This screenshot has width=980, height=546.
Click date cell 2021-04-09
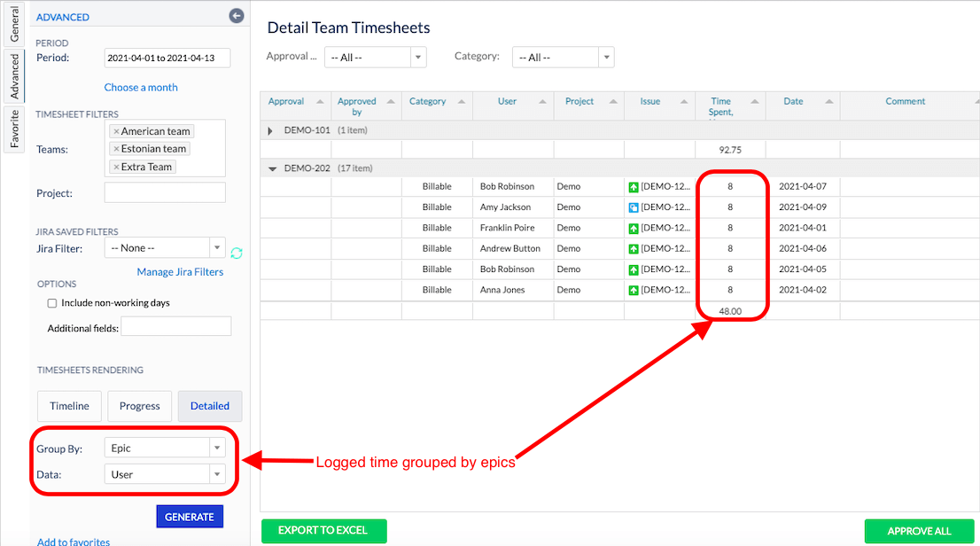803,207
